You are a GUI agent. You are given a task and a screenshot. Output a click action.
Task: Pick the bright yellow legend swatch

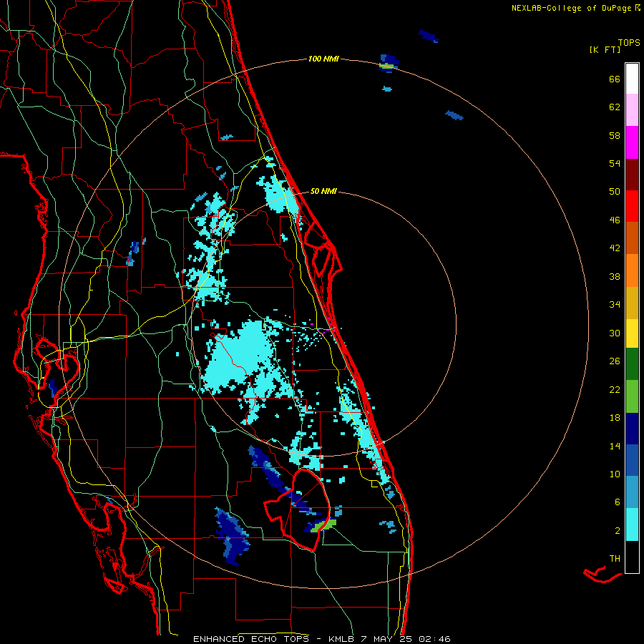click(632, 333)
